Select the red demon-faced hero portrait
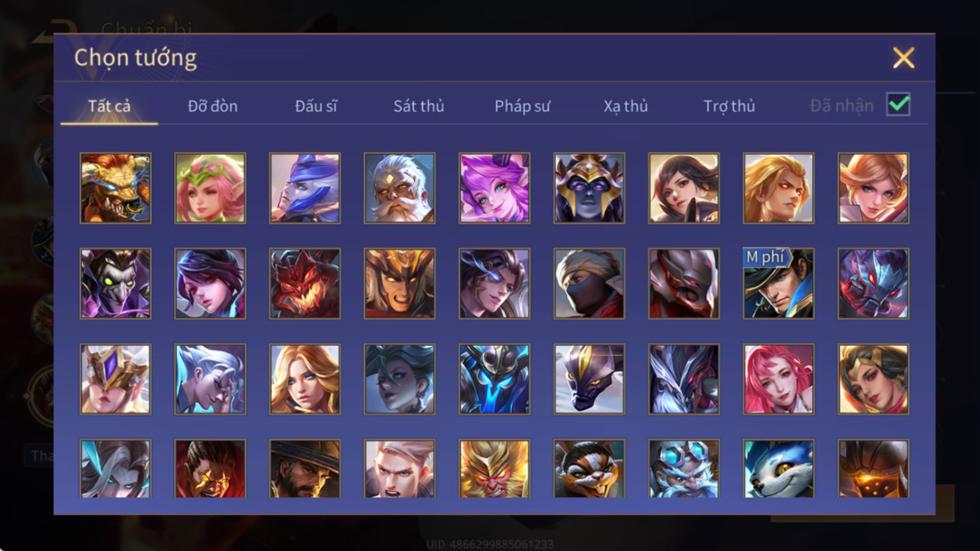Viewport: 980px width, 551px height. 305,283
